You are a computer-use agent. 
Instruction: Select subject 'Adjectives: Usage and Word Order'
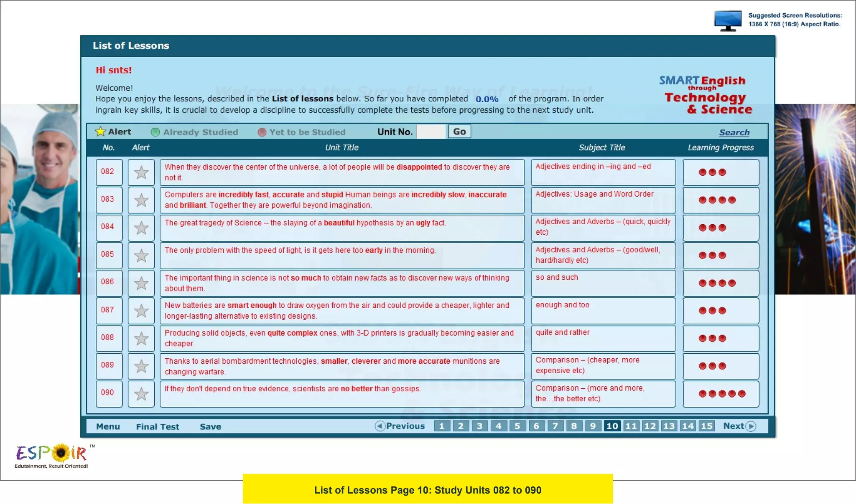click(x=604, y=200)
